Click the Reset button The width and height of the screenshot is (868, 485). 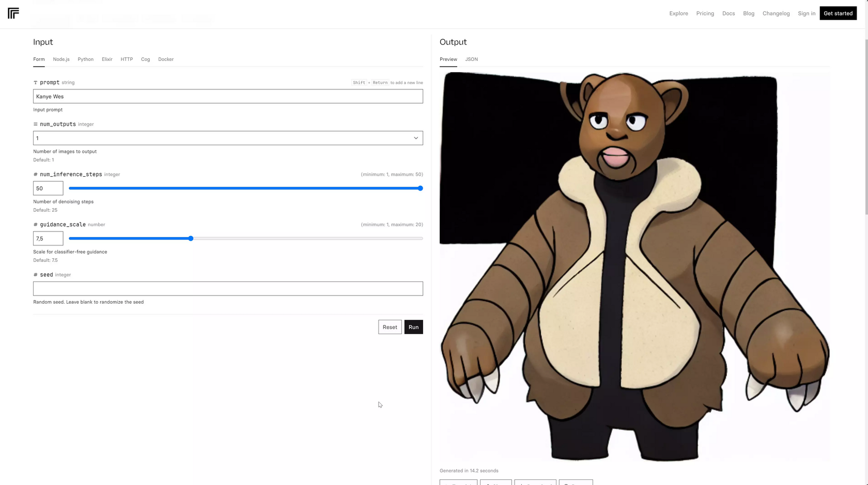click(390, 327)
